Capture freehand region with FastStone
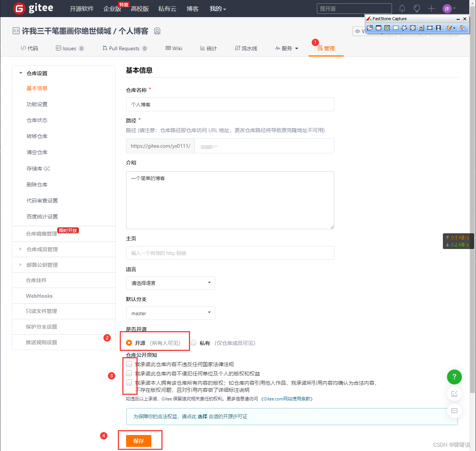 (x=404, y=28)
